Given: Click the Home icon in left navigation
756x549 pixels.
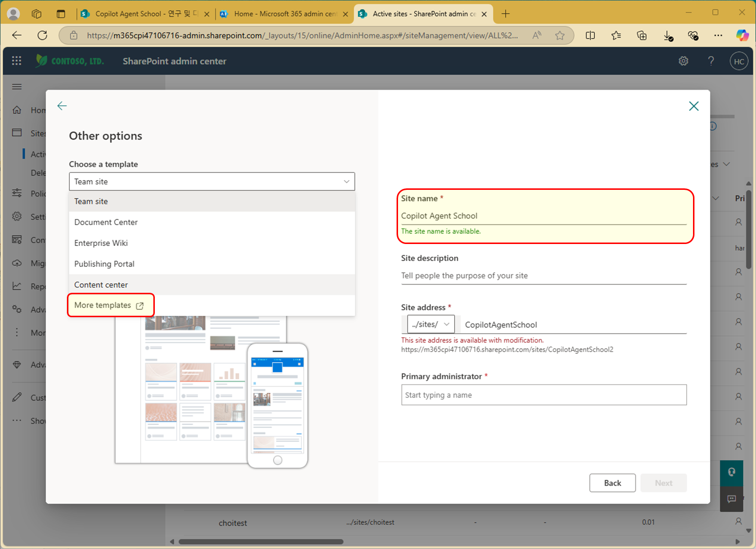Looking at the screenshot, I should tap(17, 110).
